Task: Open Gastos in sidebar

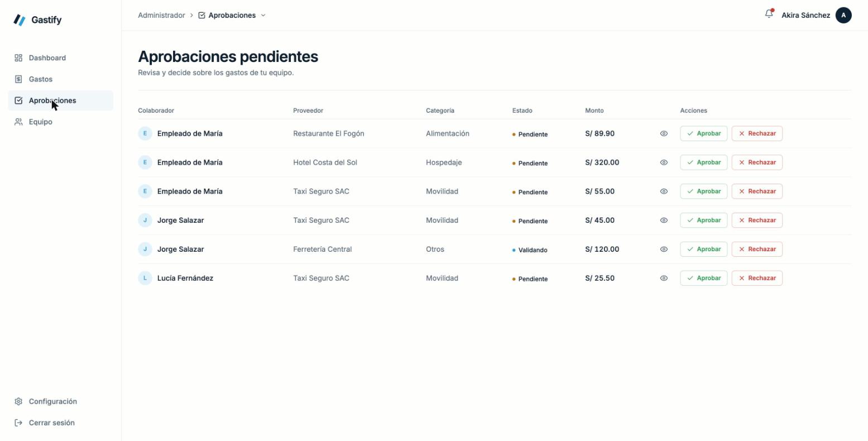Action: pyautogui.click(x=61, y=79)
